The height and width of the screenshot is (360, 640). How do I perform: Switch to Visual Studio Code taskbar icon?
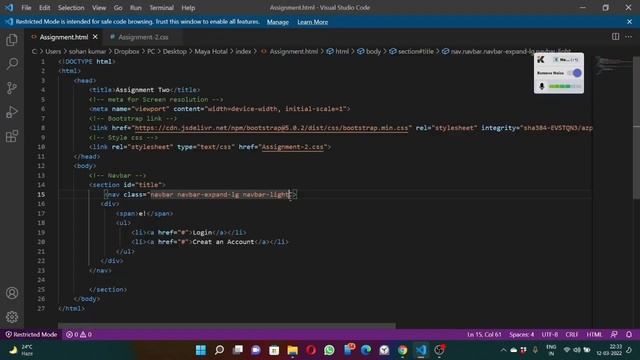[421, 350]
